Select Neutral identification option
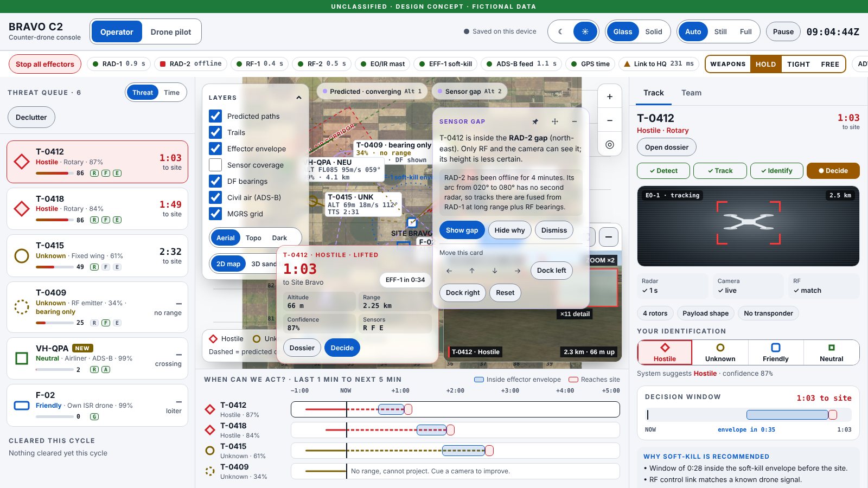Screen dimensions: 868x488 coord(831,352)
